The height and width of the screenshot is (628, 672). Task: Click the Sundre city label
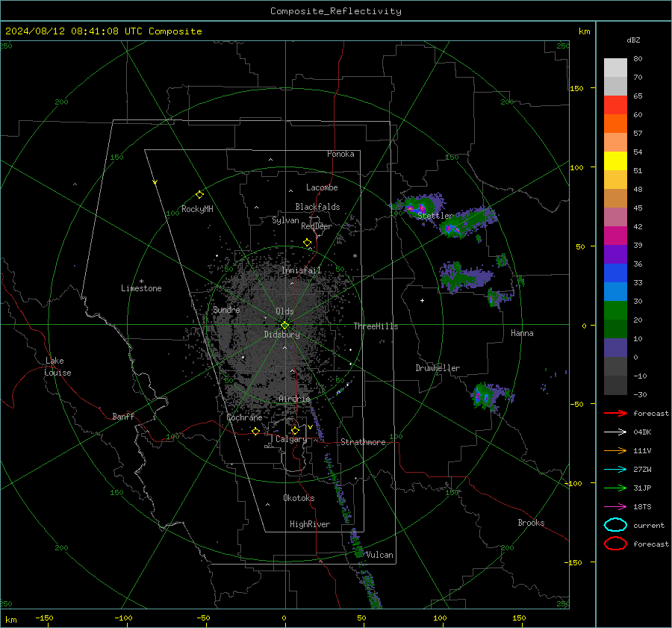click(x=226, y=309)
